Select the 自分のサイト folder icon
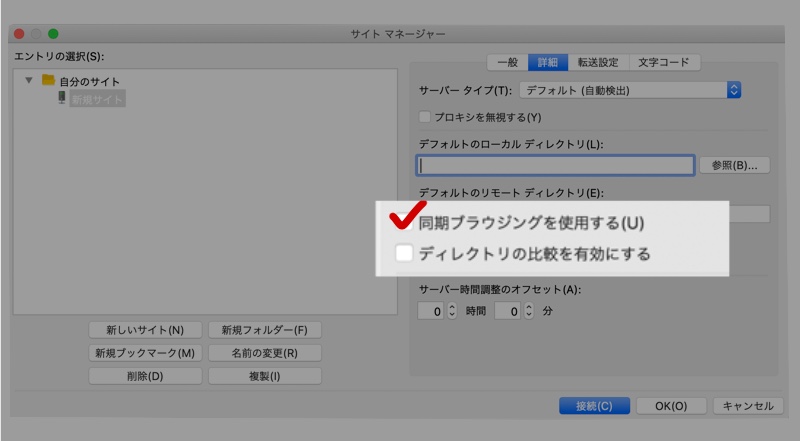This screenshot has height=441, width=800. pos(48,80)
